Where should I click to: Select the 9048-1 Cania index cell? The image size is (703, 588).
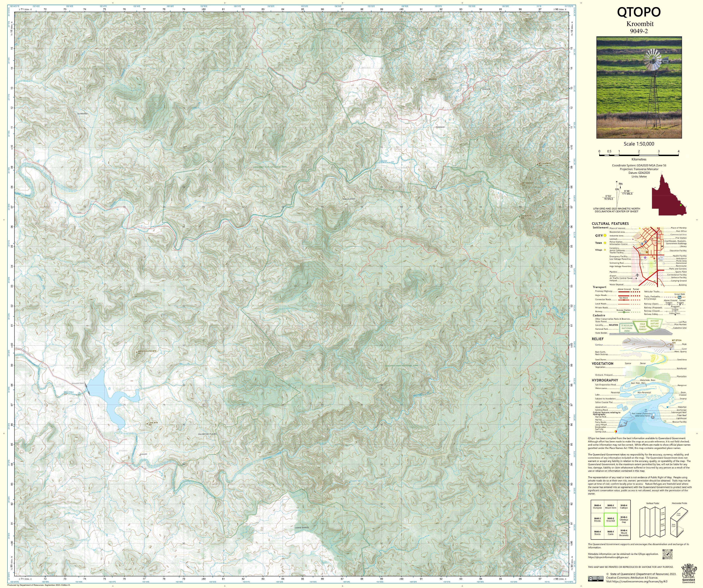pos(611,533)
